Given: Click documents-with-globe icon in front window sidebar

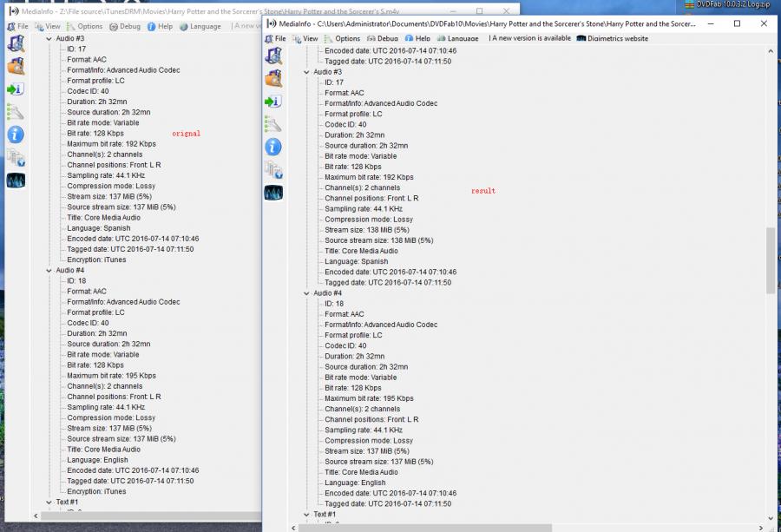Looking at the screenshot, I should tap(273, 170).
